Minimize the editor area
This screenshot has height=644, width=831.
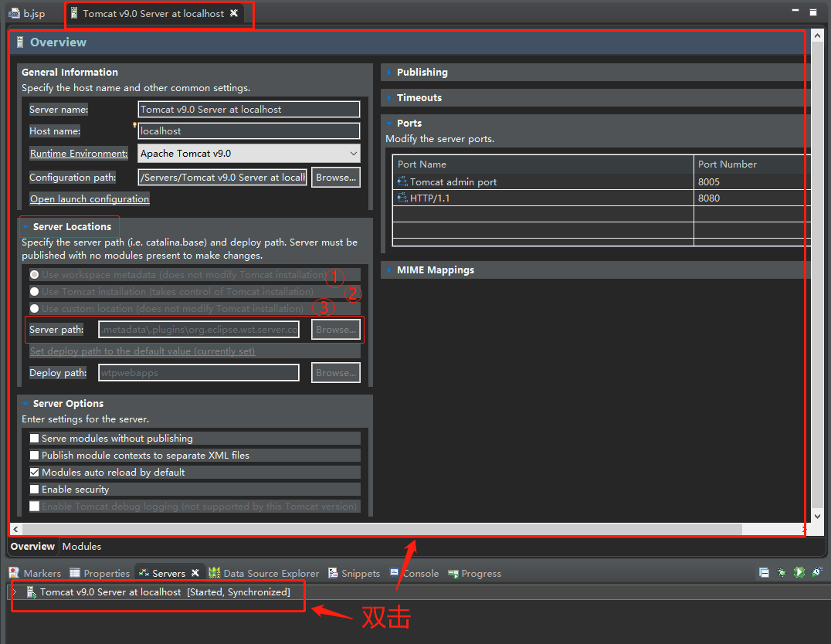tap(795, 11)
